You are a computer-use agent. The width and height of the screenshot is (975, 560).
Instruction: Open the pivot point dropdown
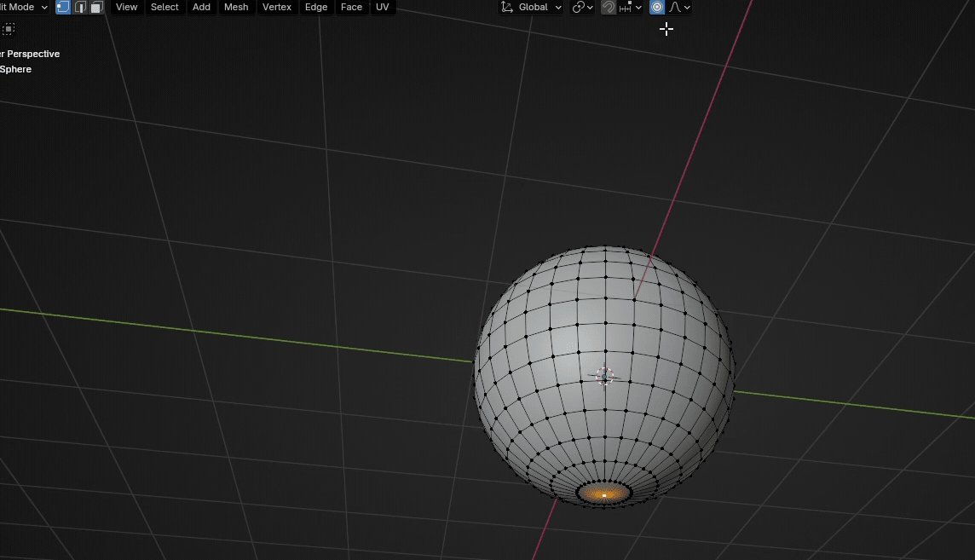pyautogui.click(x=583, y=7)
